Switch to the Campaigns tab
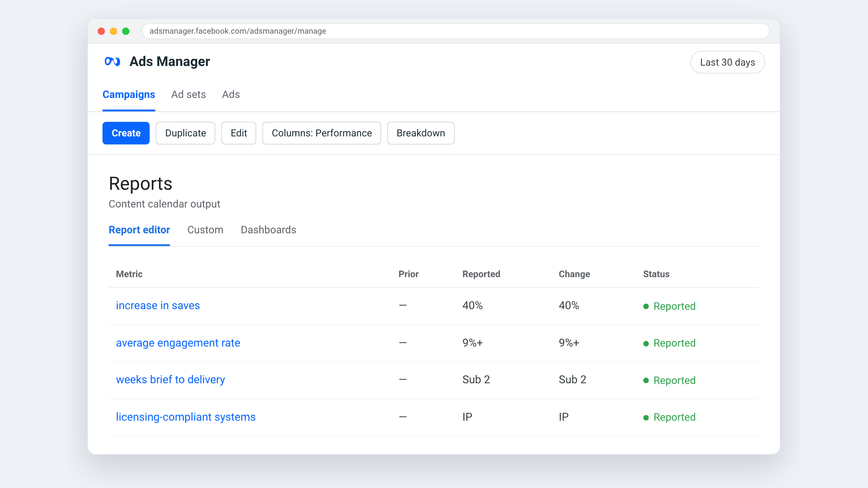Screen dimensions: 868x488 coord(129,95)
